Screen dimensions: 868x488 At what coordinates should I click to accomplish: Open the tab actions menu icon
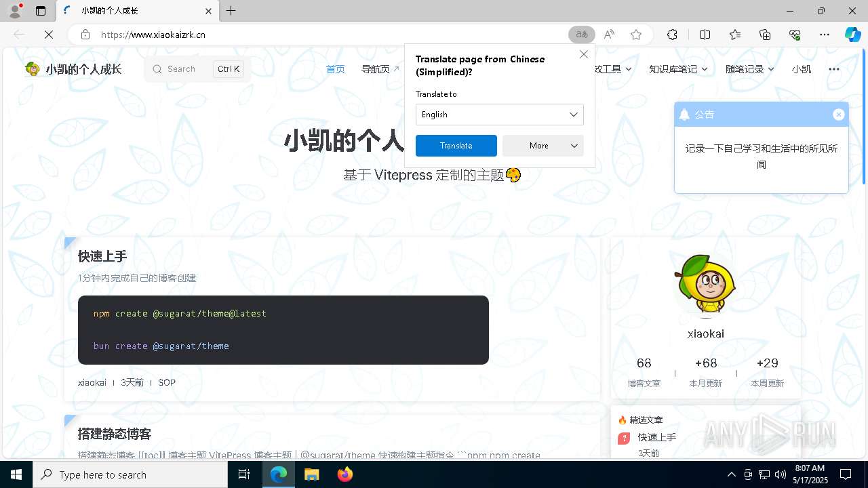pos(41,11)
